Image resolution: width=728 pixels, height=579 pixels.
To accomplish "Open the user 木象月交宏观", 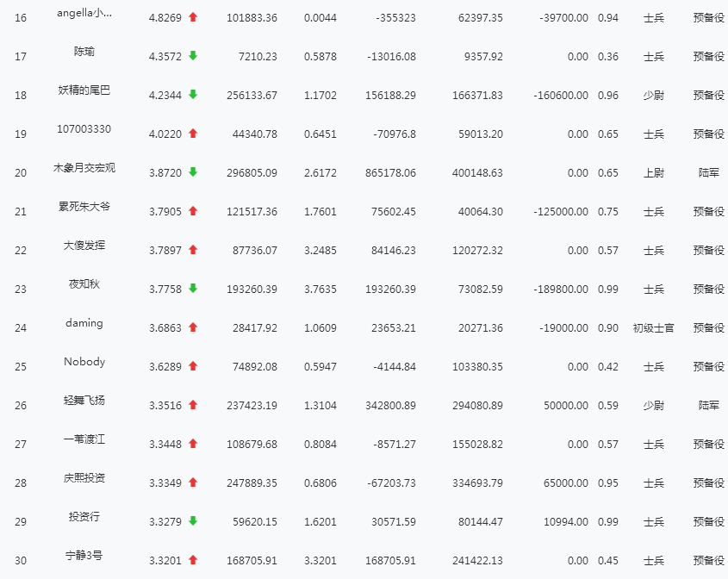I will (x=84, y=168).
